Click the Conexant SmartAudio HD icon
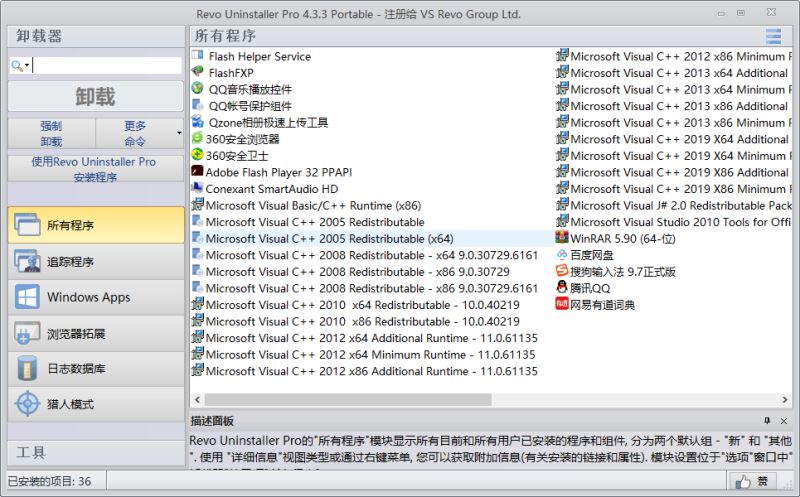Screen dimensions: 800x497 [197, 188]
